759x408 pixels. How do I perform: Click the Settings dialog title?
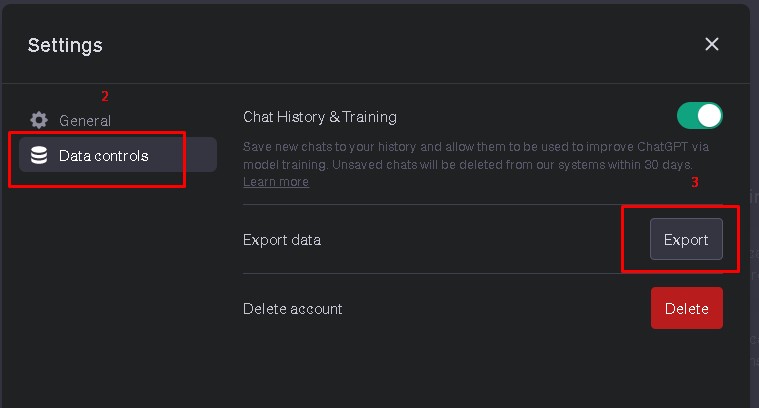point(65,45)
